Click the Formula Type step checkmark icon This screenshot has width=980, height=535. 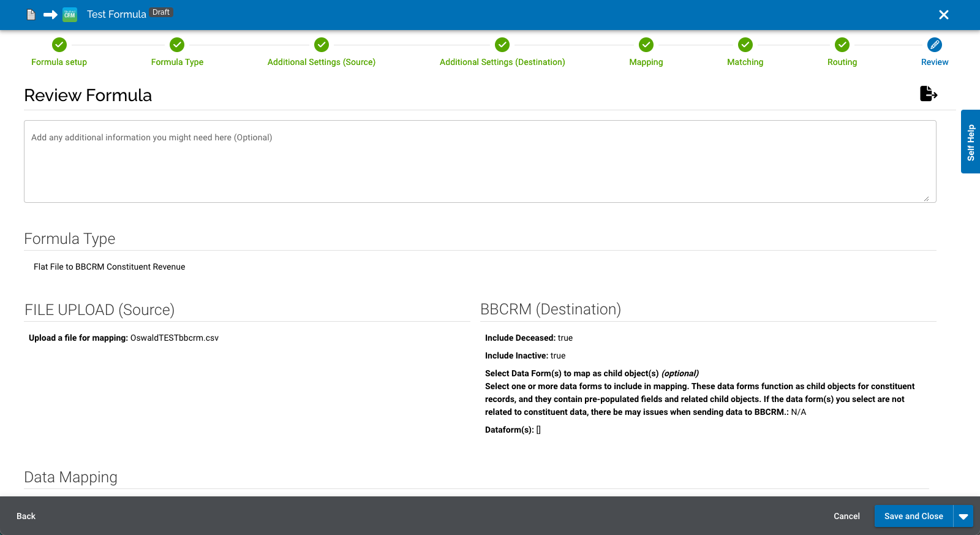point(177,45)
